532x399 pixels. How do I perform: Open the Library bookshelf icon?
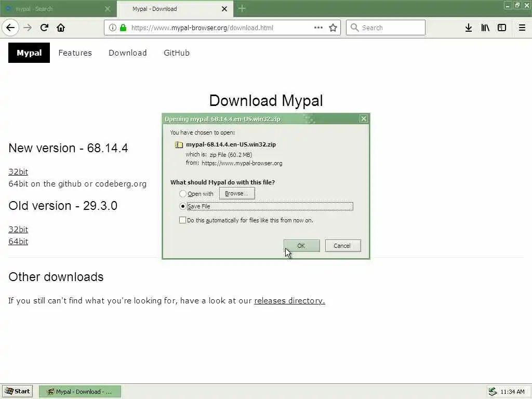pos(485,28)
